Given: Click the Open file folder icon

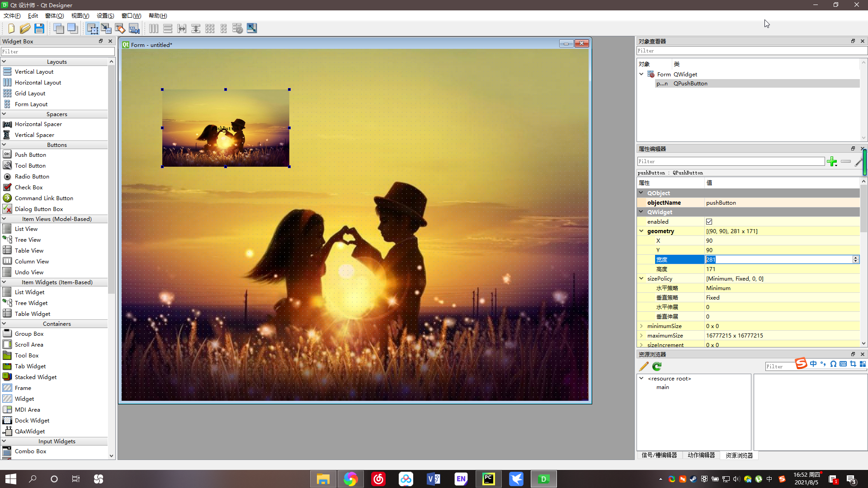Looking at the screenshot, I should click(x=25, y=28).
